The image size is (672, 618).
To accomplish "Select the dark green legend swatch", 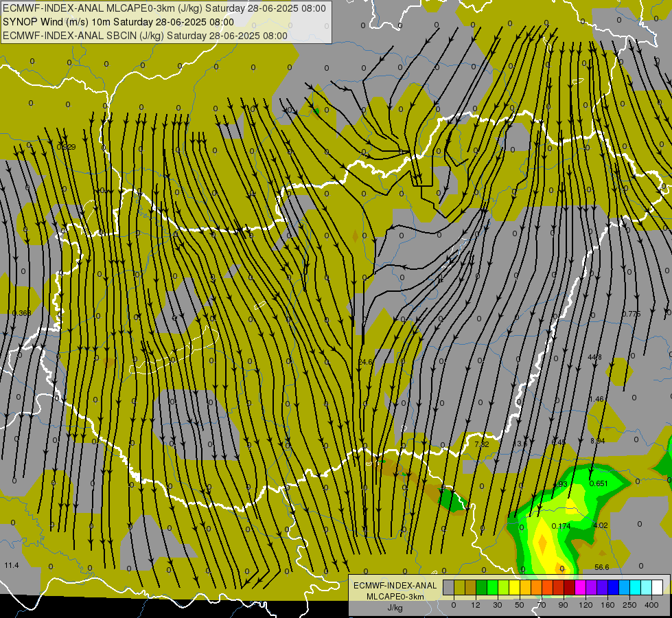I will click(482, 588).
